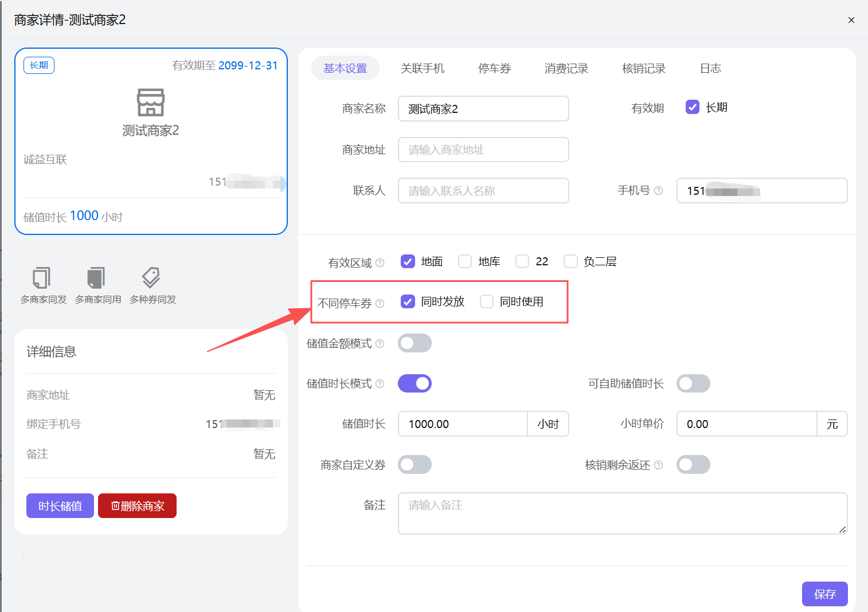This screenshot has width=868, height=612.
Task: Enable the 商家自定义券 toggle
Action: coord(415,464)
